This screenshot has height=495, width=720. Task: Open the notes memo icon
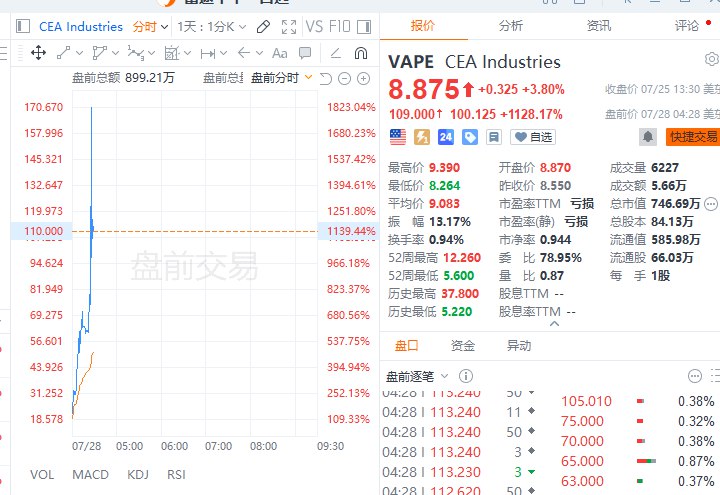494,137
